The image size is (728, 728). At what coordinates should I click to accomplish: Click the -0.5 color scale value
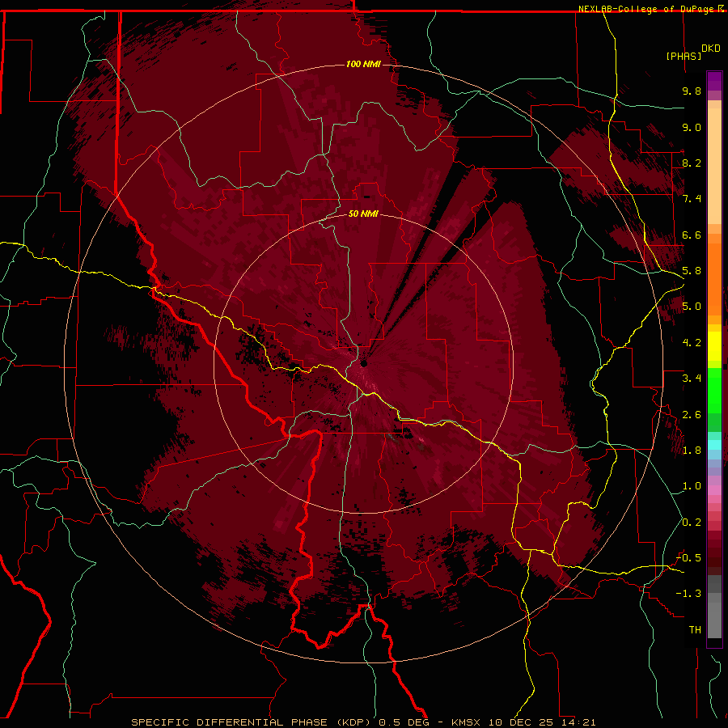(688, 558)
